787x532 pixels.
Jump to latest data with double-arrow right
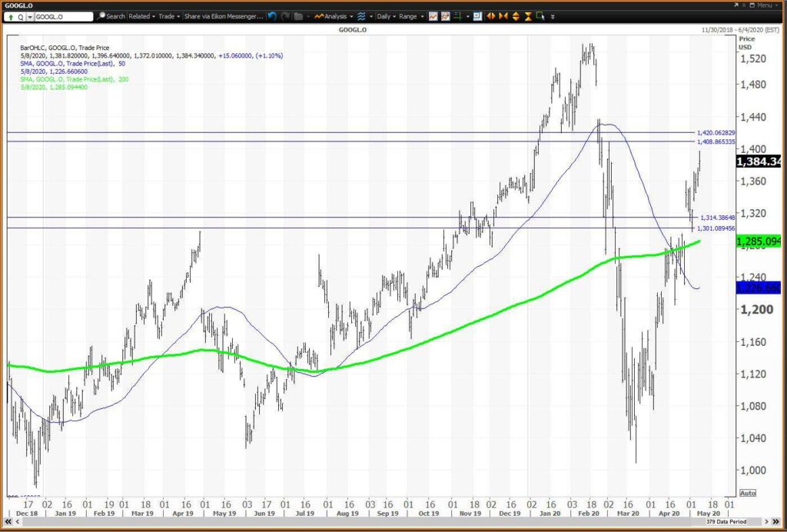pos(775,523)
